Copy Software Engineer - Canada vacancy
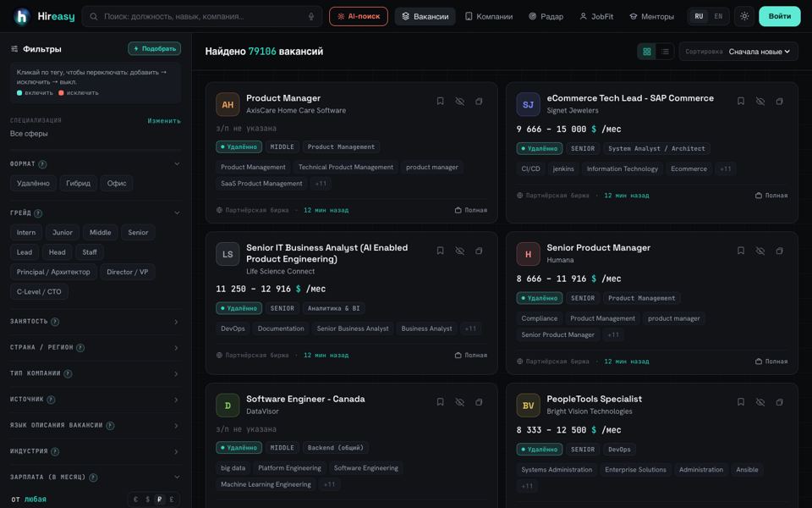The width and height of the screenshot is (812, 508). pyautogui.click(x=479, y=401)
